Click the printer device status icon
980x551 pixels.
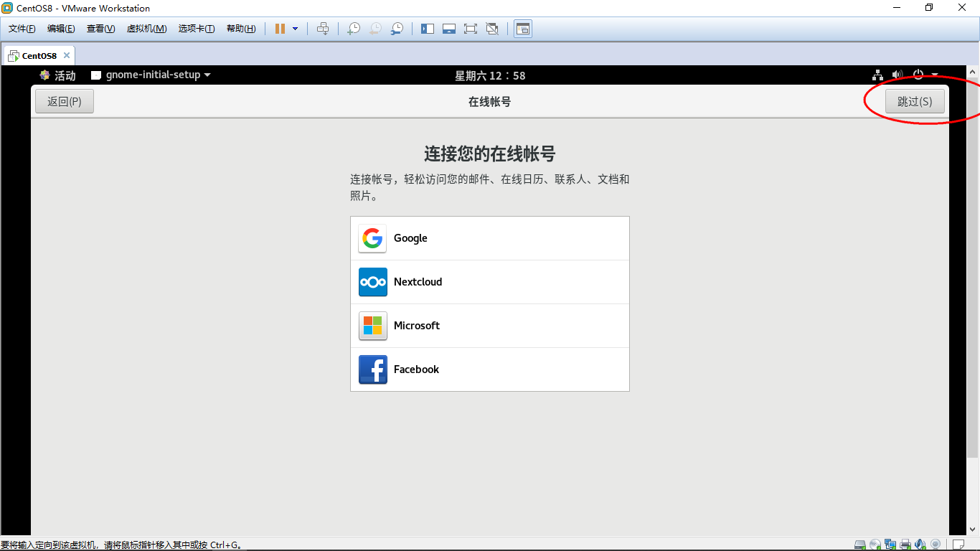[905, 545]
